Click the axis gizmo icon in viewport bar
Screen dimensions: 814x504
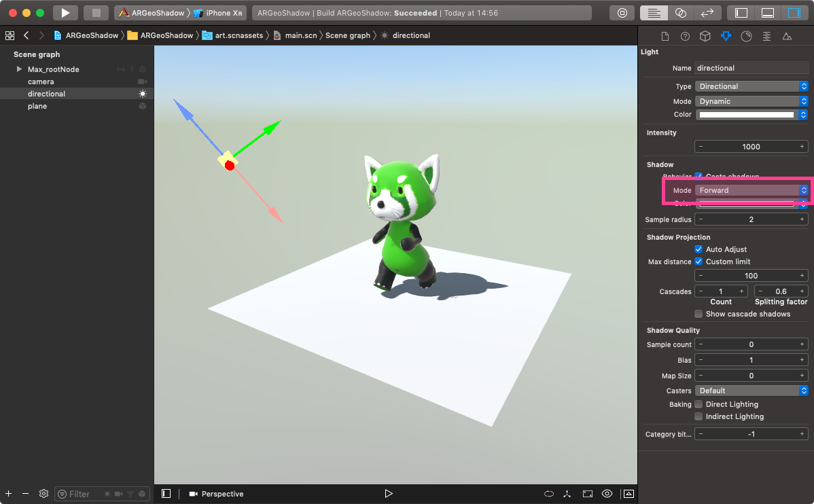(x=567, y=494)
